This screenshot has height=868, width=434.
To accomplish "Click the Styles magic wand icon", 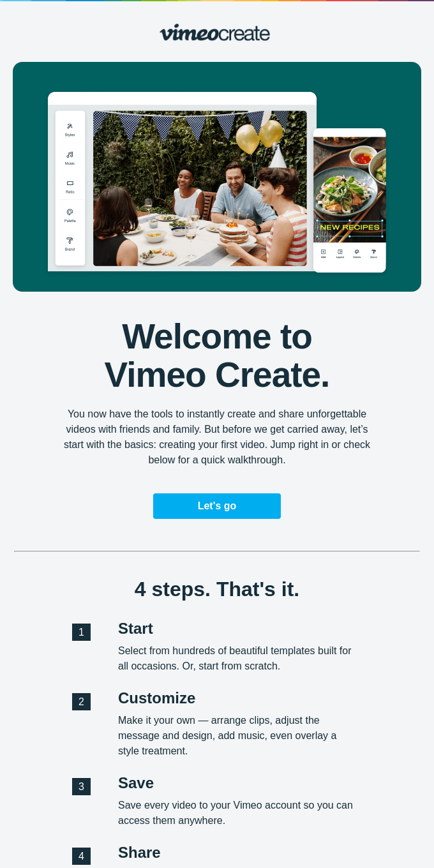I will click(x=70, y=126).
